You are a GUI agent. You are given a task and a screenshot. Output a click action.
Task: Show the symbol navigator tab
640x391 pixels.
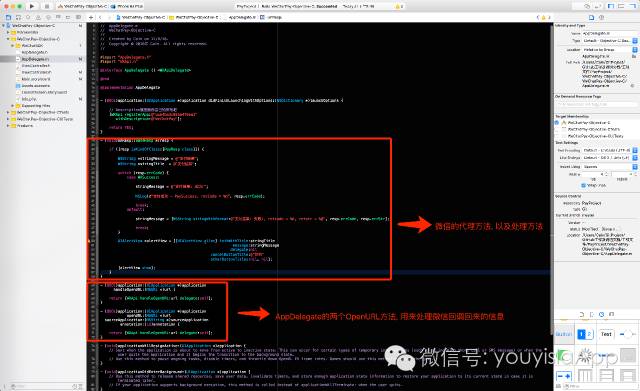18,18
